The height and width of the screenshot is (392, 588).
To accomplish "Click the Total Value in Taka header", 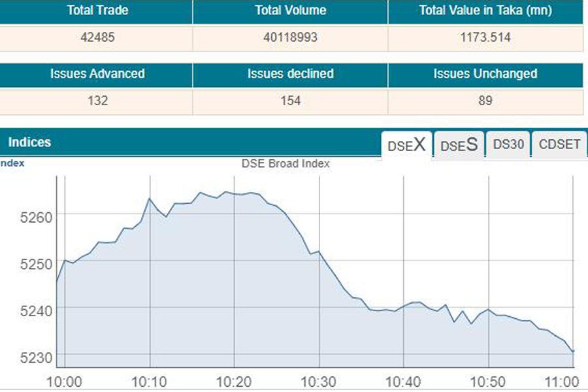I will coord(485,10).
